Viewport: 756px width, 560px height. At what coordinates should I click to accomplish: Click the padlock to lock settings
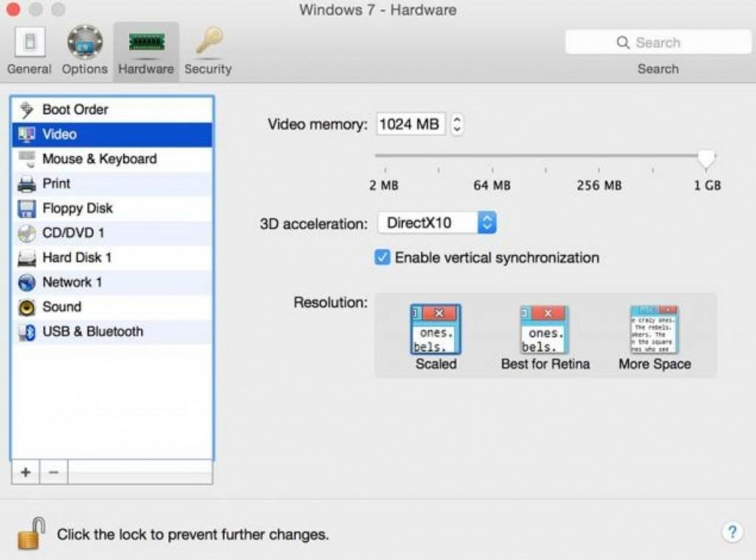(x=31, y=533)
